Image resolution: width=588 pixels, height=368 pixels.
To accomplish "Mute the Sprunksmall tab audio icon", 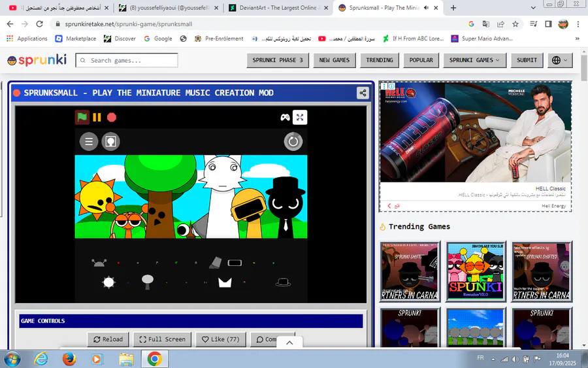I will coord(426,7).
